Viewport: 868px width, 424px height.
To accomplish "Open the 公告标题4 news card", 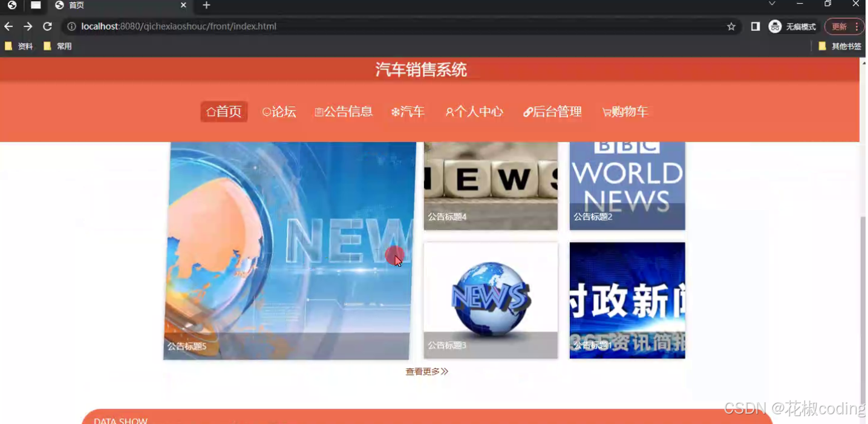I will pyautogui.click(x=491, y=186).
